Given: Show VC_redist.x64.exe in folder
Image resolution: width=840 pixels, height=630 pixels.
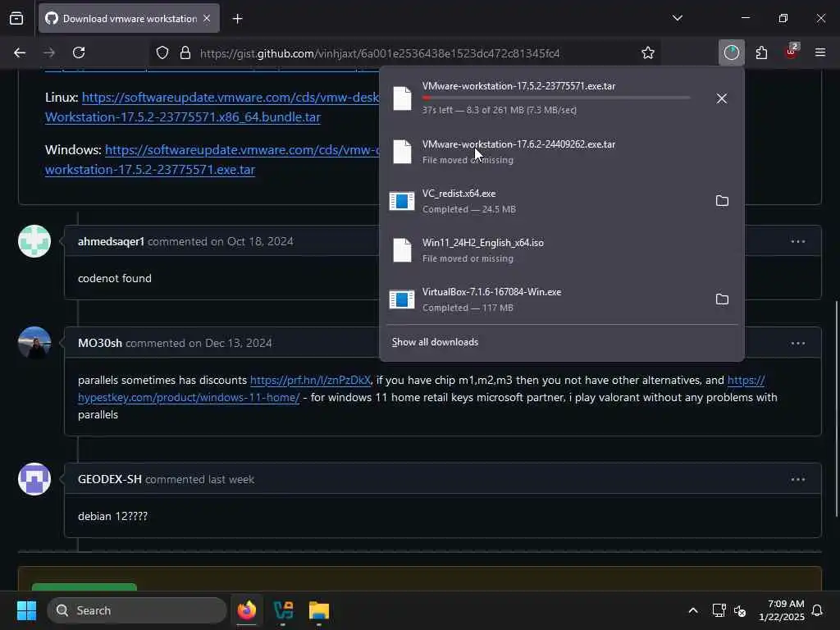Looking at the screenshot, I should tap(722, 201).
